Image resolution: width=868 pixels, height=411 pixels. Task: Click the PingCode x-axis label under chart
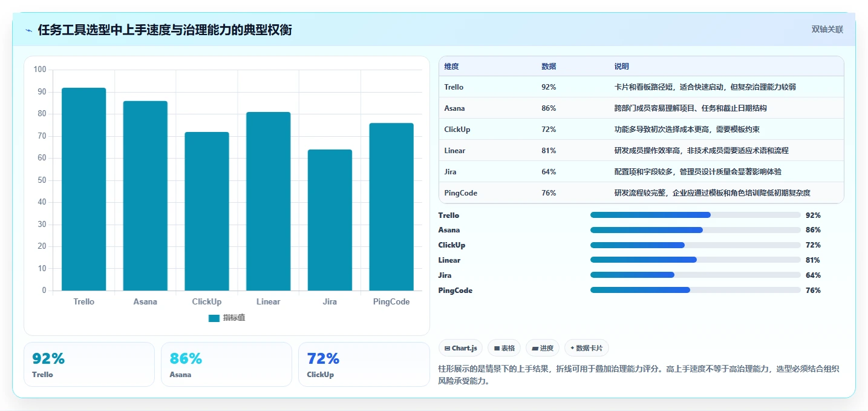(x=391, y=301)
